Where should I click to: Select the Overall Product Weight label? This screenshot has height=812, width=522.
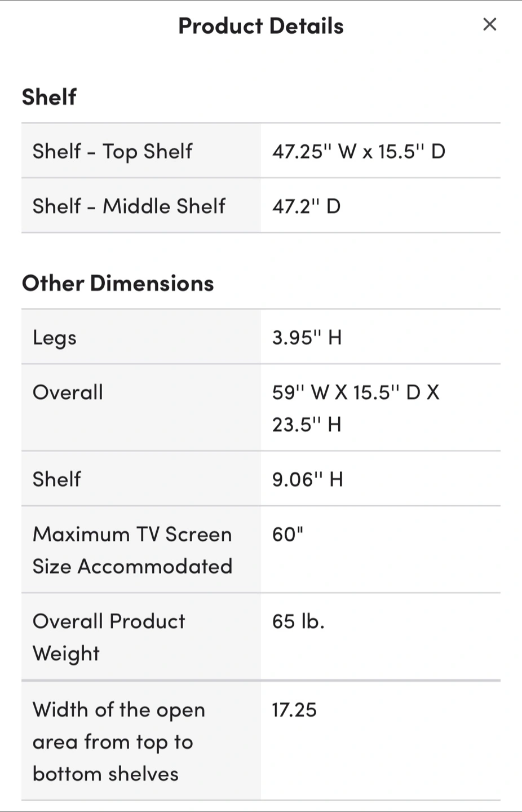(109, 637)
